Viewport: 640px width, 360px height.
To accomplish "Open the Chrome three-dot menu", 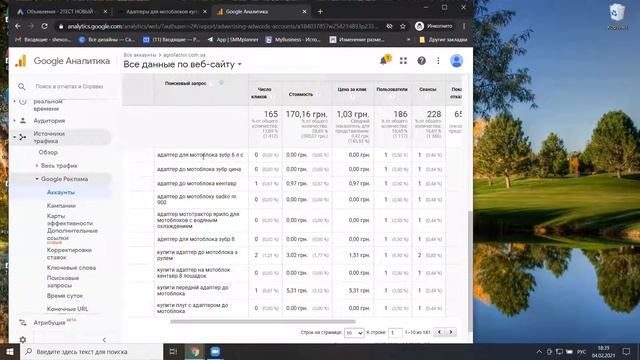I will pos(464,26).
